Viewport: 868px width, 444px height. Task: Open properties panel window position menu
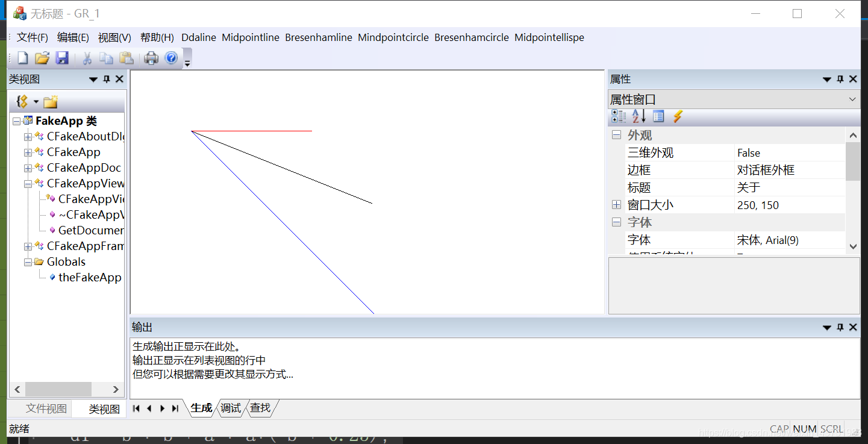pos(827,80)
